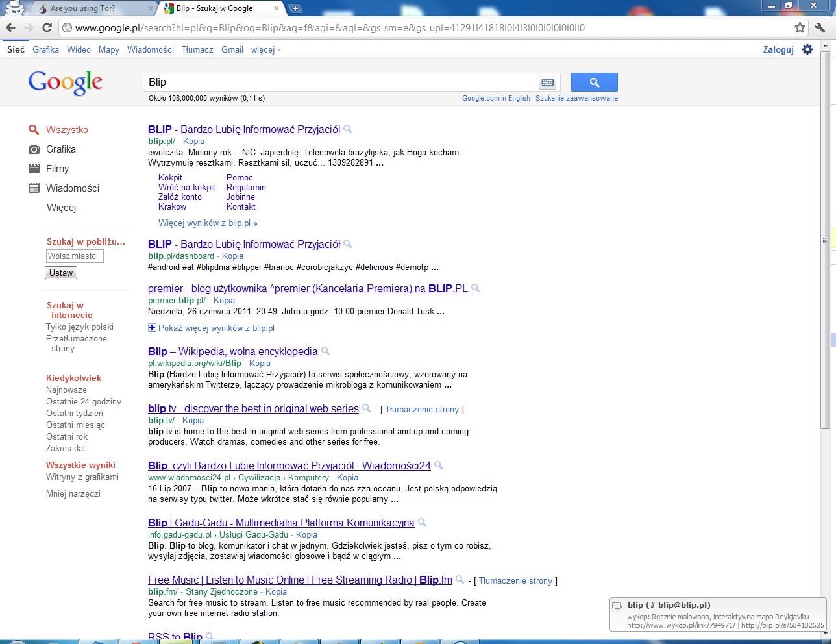Viewport: 836px width, 644px height.
Task: Open 'Zakres dat...' custom range option
Action: [69, 448]
